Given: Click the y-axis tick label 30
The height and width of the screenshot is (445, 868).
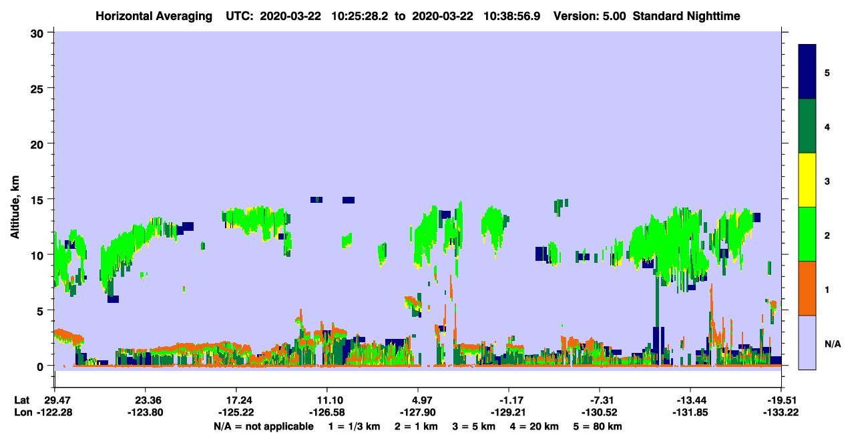Looking at the screenshot, I should [x=39, y=33].
